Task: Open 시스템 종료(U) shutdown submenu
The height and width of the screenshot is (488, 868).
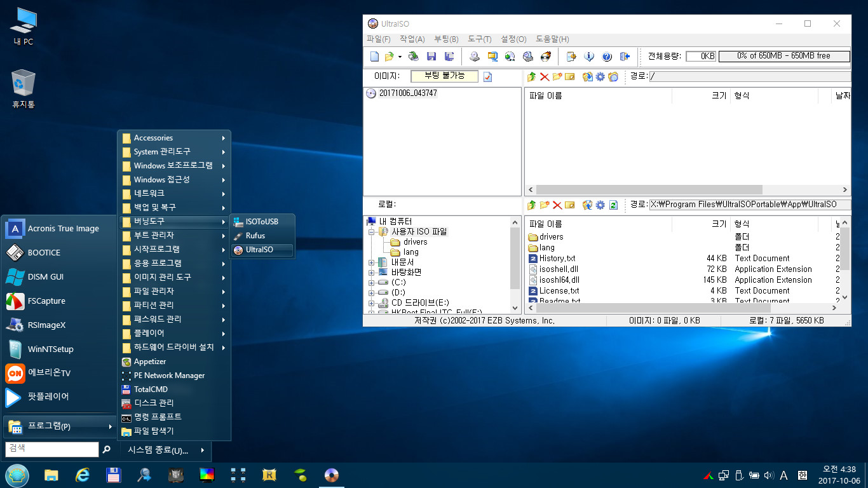Action: [x=165, y=450]
